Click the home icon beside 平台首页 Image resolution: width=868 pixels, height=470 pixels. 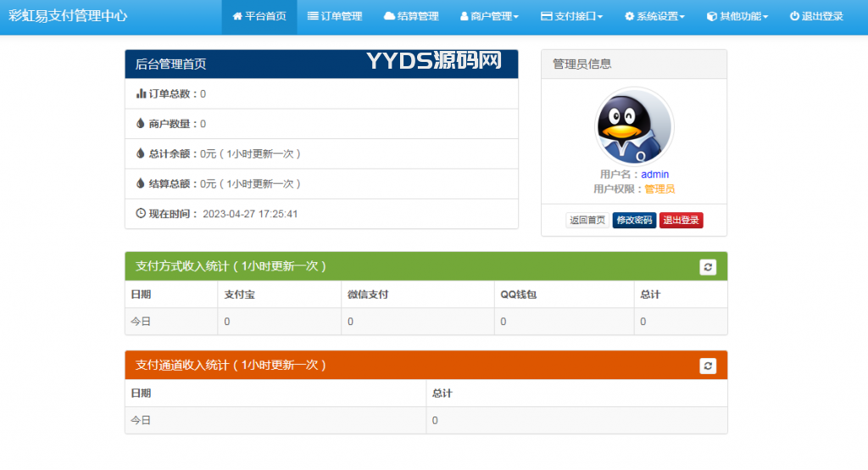coord(237,16)
